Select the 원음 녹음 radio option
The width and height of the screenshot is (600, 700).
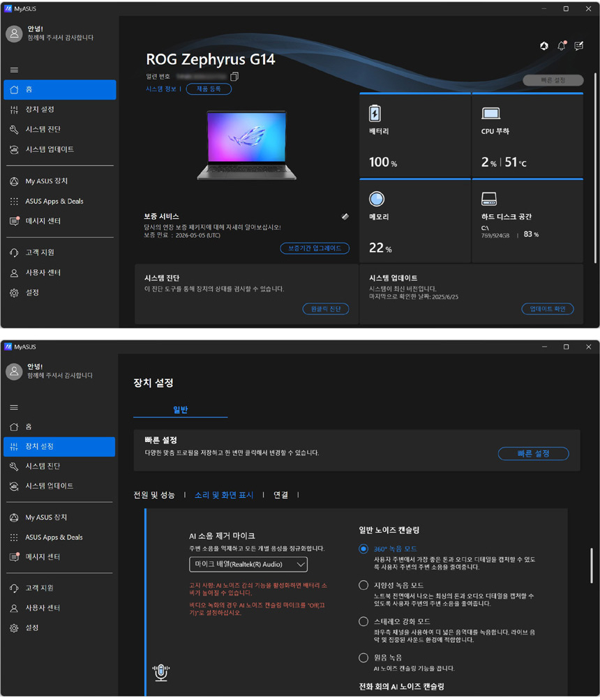point(363,657)
